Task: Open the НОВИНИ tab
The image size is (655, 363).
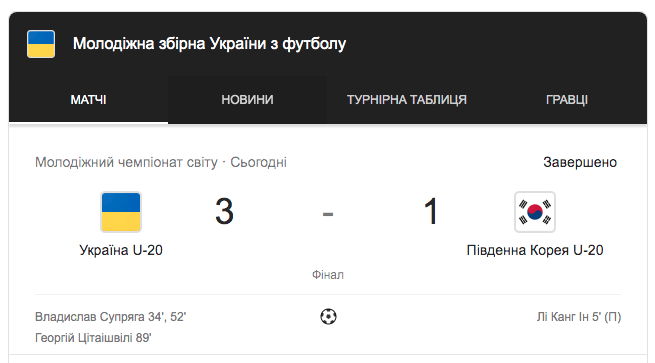Action: 247,100
